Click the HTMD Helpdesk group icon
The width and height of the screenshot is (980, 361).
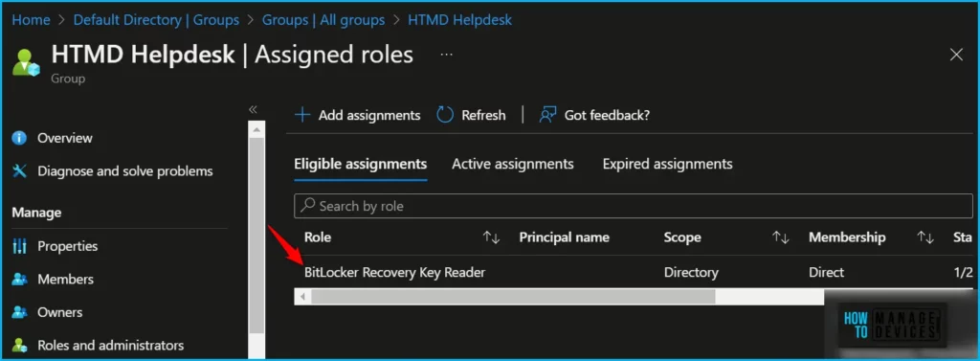(26, 62)
